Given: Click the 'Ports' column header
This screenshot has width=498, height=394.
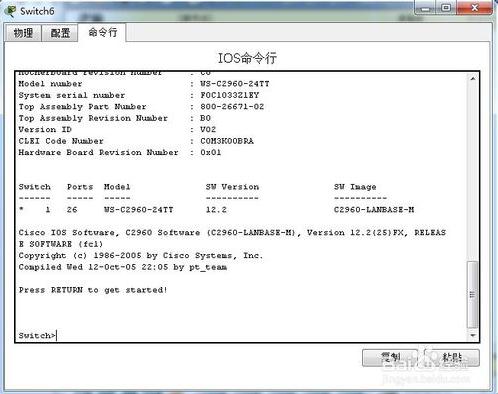Looking at the screenshot, I should click(x=80, y=187).
